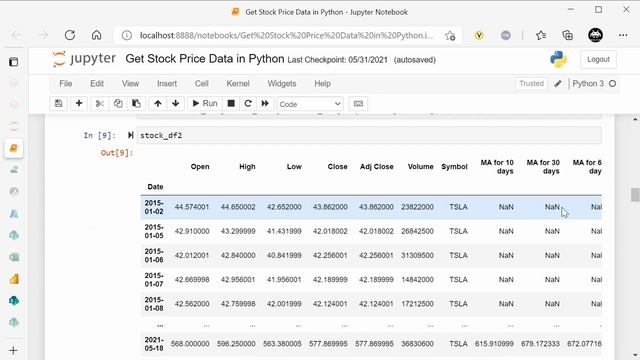Restart kernel and run all fast-forward icon
Viewport: 640px width, 360px height.
tap(265, 104)
